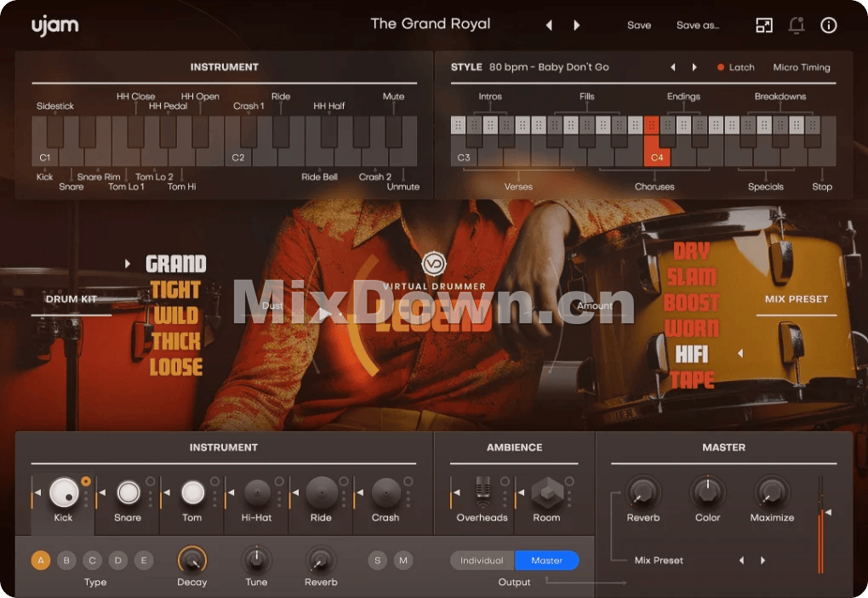Choose Type A
868x598 pixels.
click(40, 561)
